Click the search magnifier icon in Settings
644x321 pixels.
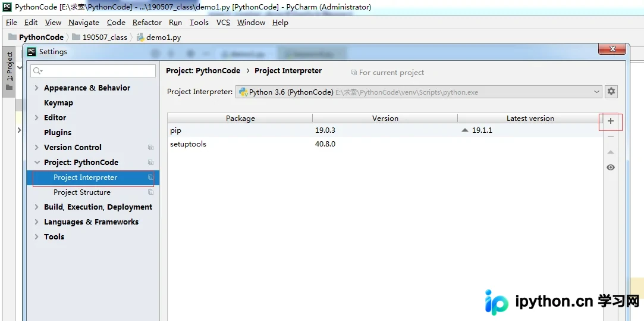(x=37, y=71)
